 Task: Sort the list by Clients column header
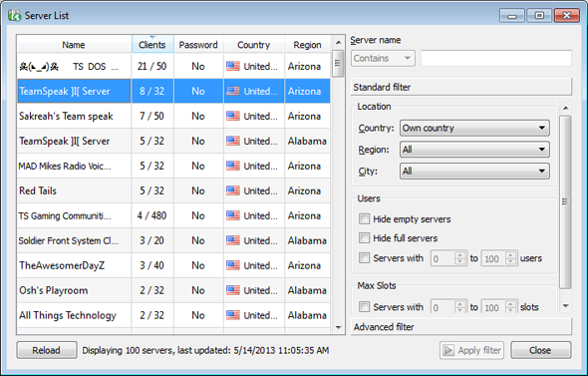(x=152, y=45)
